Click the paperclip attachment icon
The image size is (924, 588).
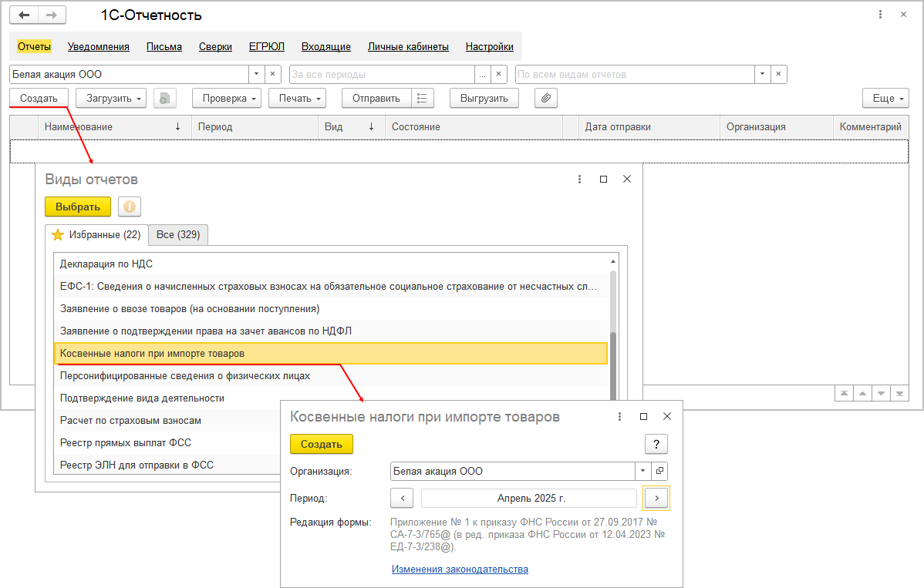(546, 99)
